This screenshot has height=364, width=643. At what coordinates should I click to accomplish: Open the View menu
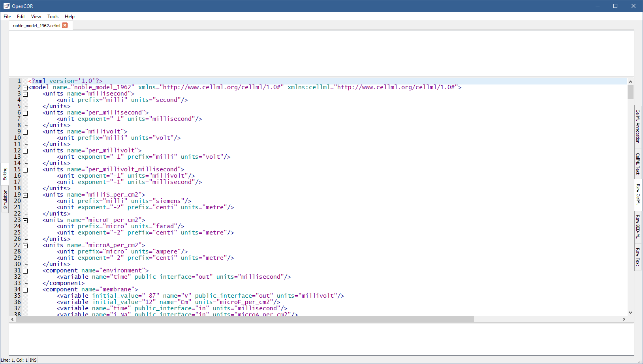[36, 17]
